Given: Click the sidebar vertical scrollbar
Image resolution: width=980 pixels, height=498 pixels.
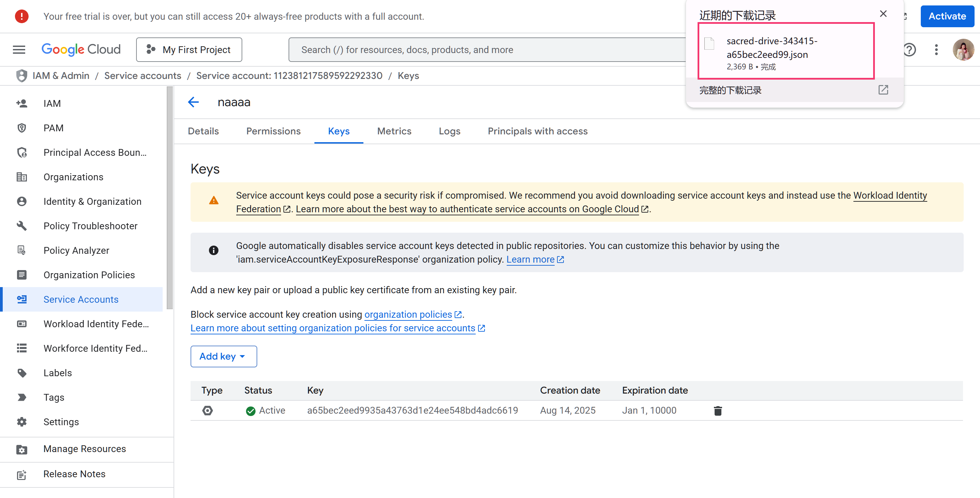Looking at the screenshot, I should (170, 198).
